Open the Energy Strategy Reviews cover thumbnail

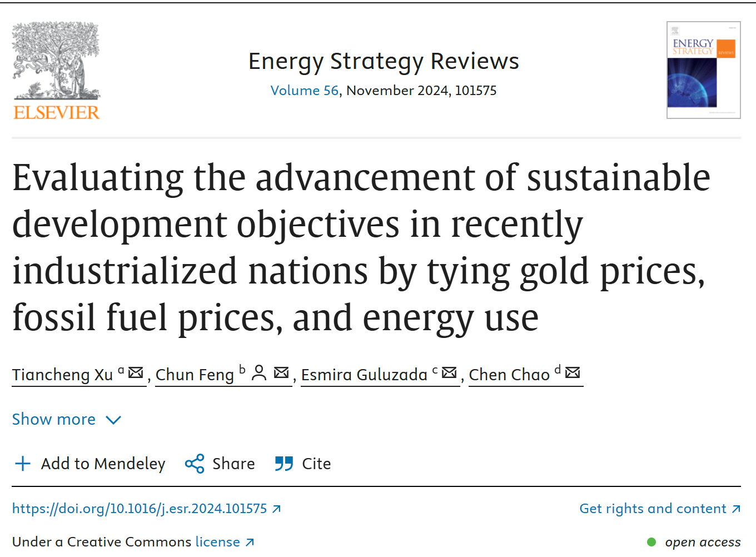(x=703, y=70)
